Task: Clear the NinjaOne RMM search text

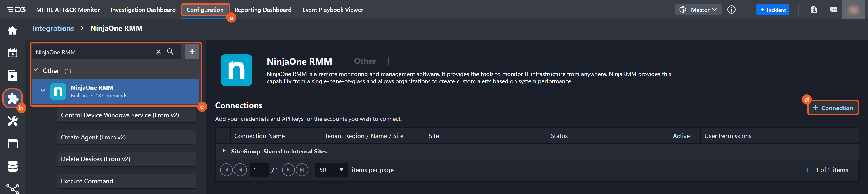Action: (x=158, y=52)
